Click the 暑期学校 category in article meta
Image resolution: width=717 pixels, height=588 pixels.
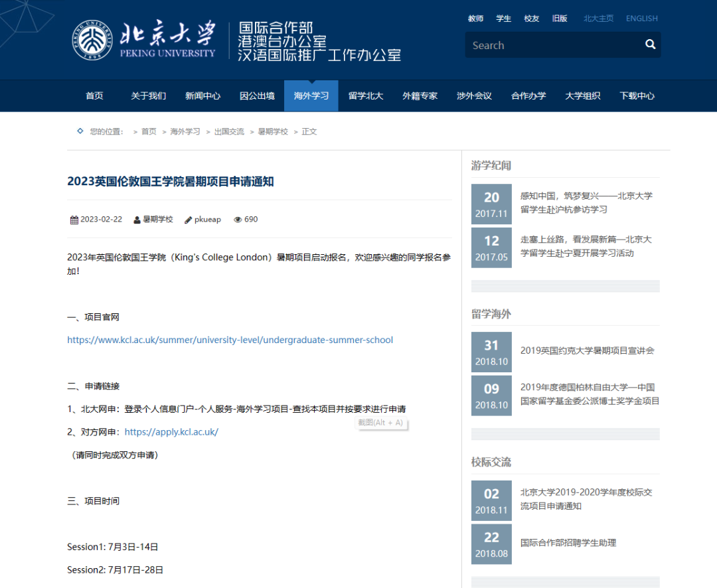(x=158, y=220)
